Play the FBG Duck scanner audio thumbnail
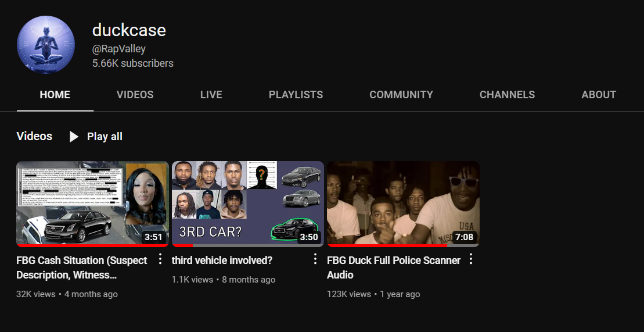 pos(403,204)
